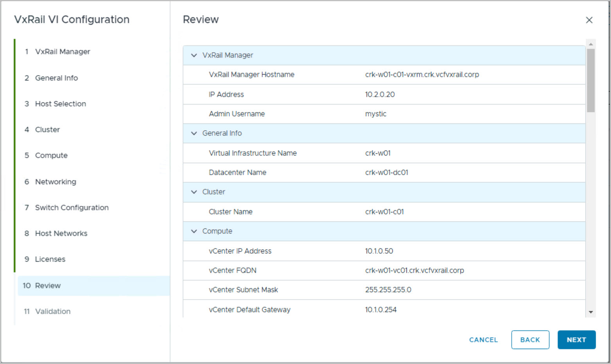Cancel the configuration wizard
This screenshot has width=611, height=364.
(483, 340)
